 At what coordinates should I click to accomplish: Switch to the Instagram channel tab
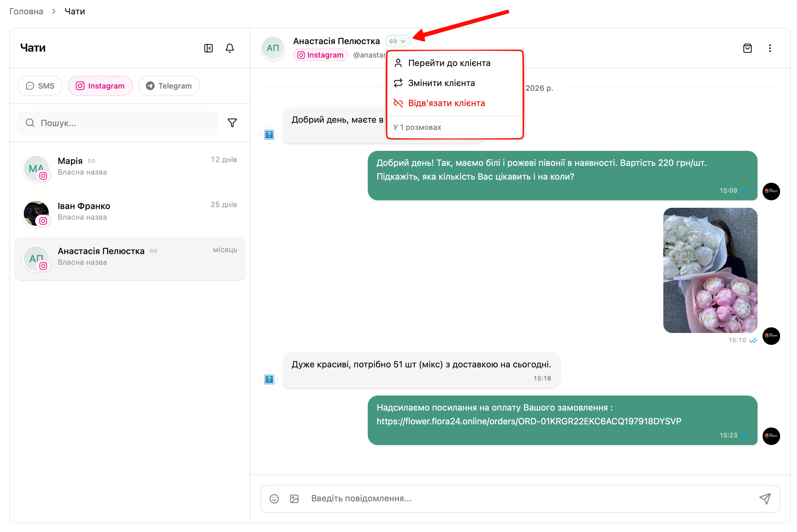tap(100, 86)
